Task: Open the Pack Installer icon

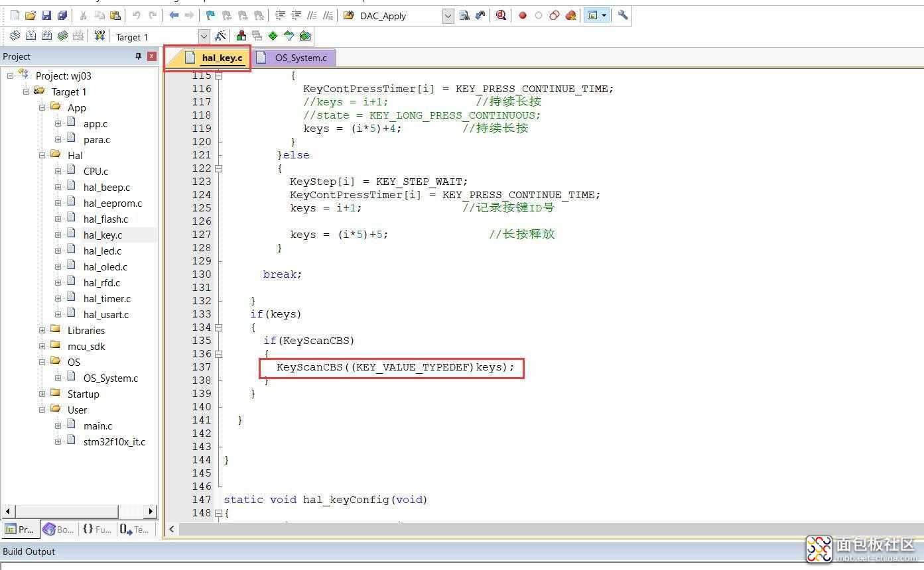Action: 305,36
